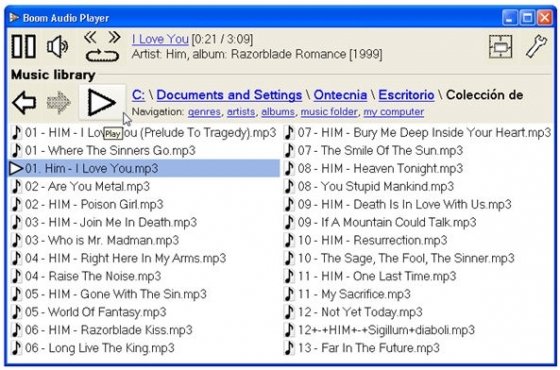Image resolution: width=560 pixels, height=370 pixels.
Task: Browse library by genres
Action: (204, 112)
